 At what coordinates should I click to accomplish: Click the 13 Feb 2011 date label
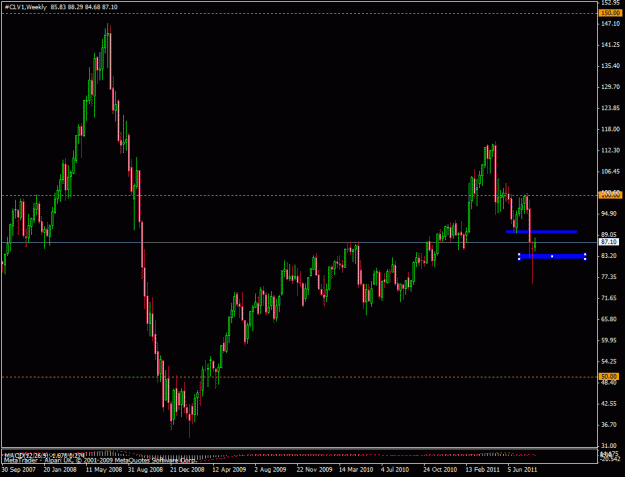pos(482,469)
